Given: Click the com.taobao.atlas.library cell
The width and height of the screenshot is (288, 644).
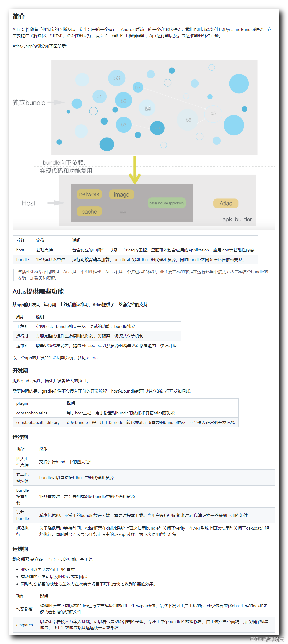Looking at the screenshot, I should [x=38, y=422].
